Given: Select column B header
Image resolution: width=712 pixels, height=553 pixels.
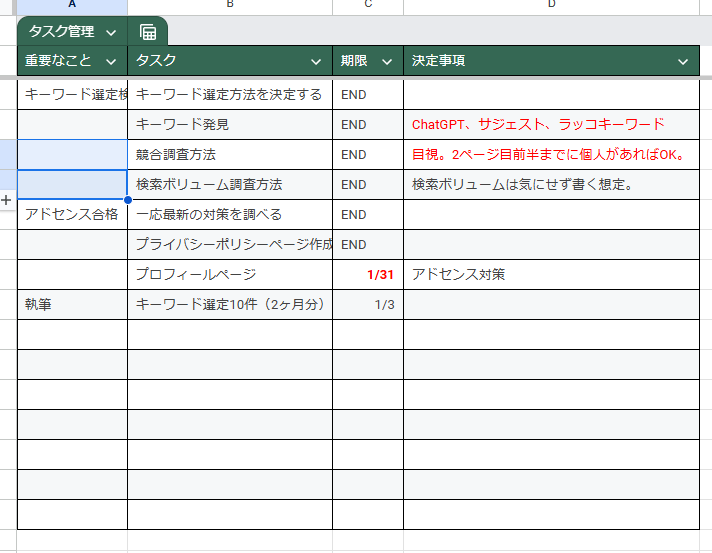Looking at the screenshot, I should tap(230, 6).
